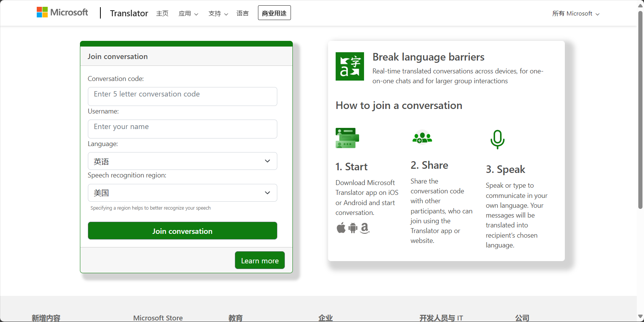Viewport: 644px width, 322px height.
Task: Click the footer heading 企业
Action: [326, 318]
